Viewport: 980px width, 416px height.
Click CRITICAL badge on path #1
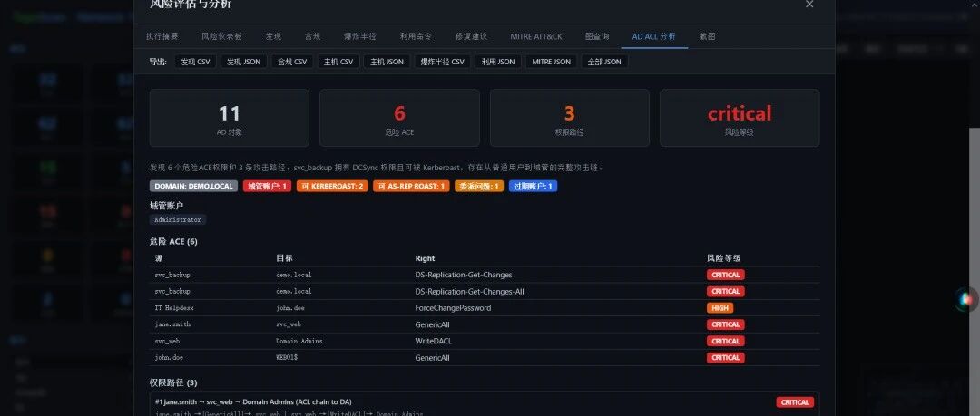(x=795, y=402)
